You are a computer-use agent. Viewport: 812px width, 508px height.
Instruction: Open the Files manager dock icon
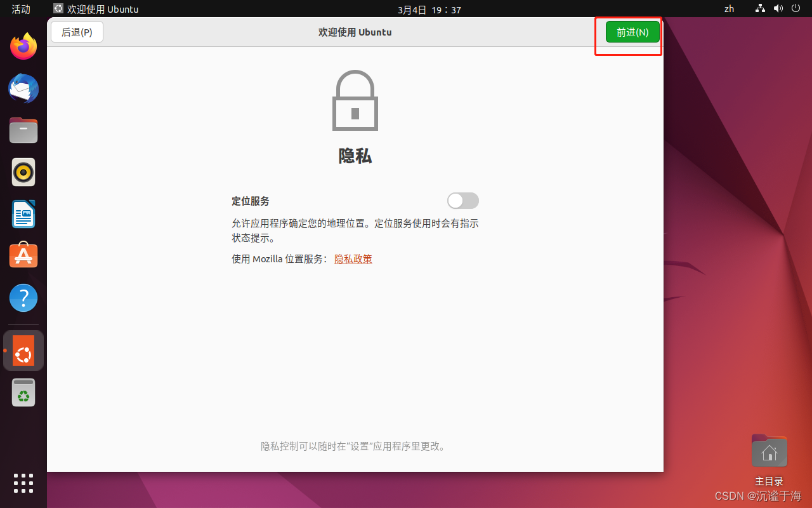[23, 130]
